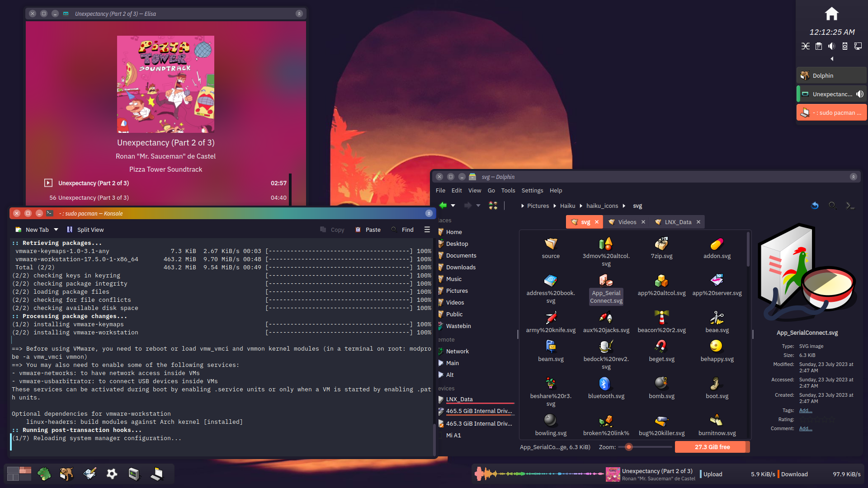This screenshot has width=868, height=488.
Task: Open clipboard tray icon
Action: coord(818,46)
